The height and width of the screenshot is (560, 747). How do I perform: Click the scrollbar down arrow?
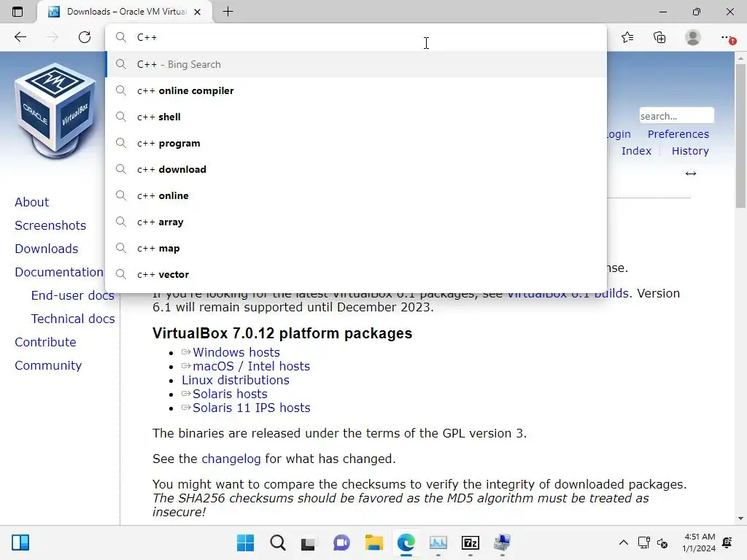click(x=740, y=518)
